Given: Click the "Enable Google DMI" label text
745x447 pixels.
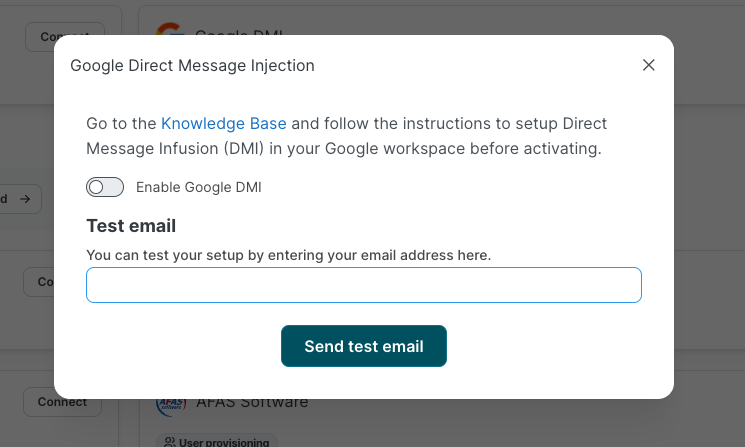Looking at the screenshot, I should click(x=198, y=187).
